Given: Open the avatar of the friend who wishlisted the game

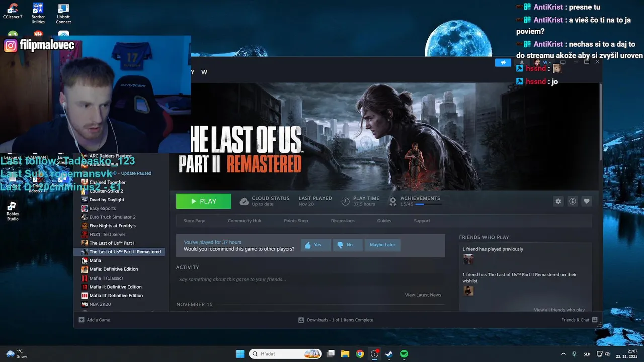Looking at the screenshot, I should coord(468,291).
